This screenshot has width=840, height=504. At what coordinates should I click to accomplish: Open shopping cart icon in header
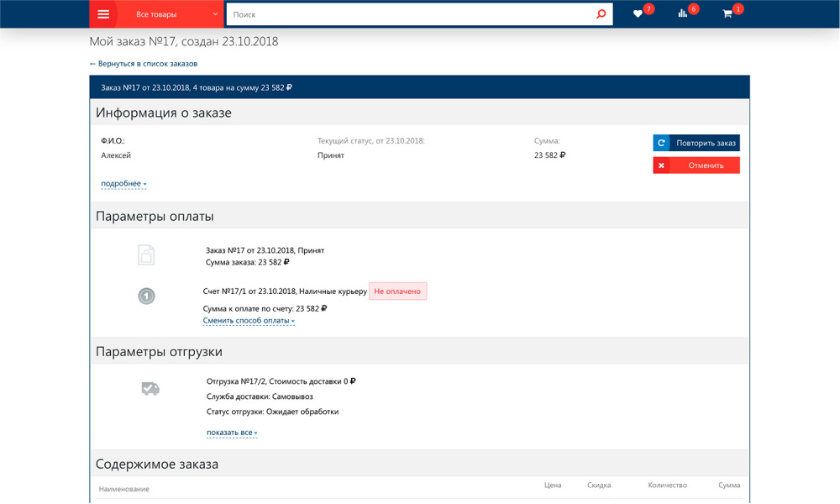tap(727, 14)
